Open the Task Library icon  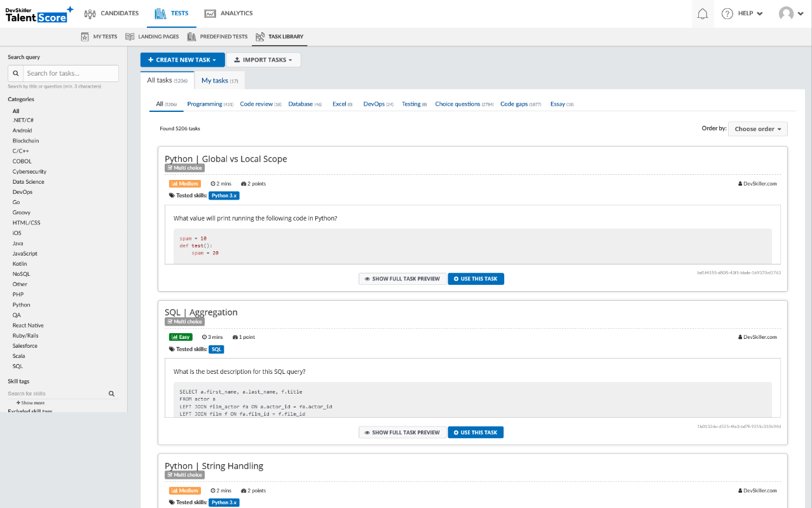pos(260,36)
